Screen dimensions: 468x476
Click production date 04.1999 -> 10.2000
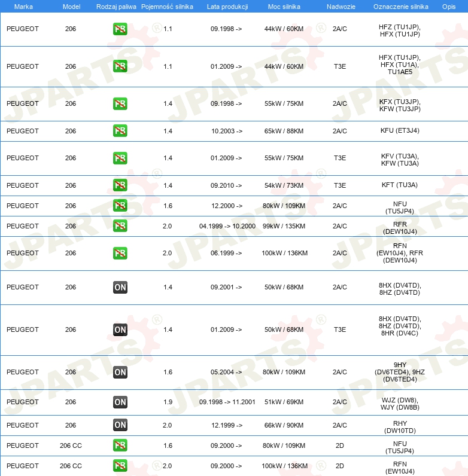tap(227, 226)
